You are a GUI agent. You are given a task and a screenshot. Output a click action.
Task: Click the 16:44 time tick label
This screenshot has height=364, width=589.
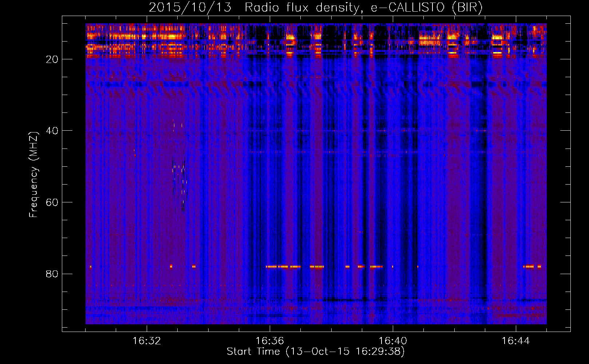coord(515,341)
